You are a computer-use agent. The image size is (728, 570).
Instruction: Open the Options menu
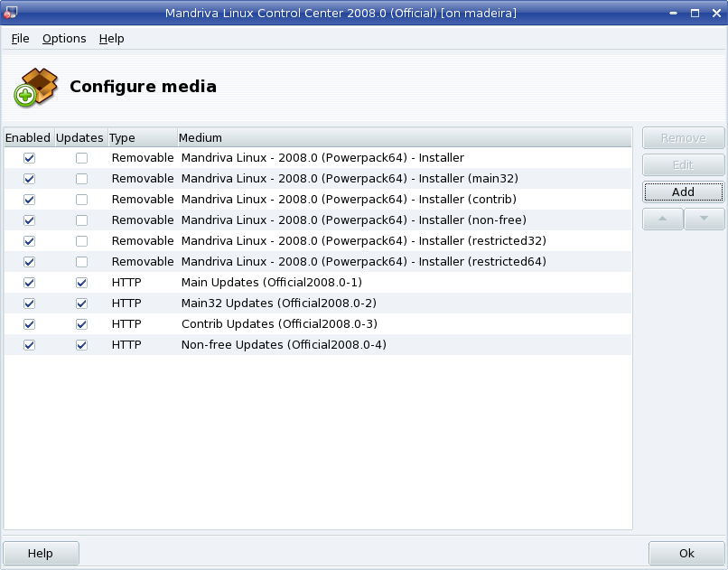pos(64,39)
